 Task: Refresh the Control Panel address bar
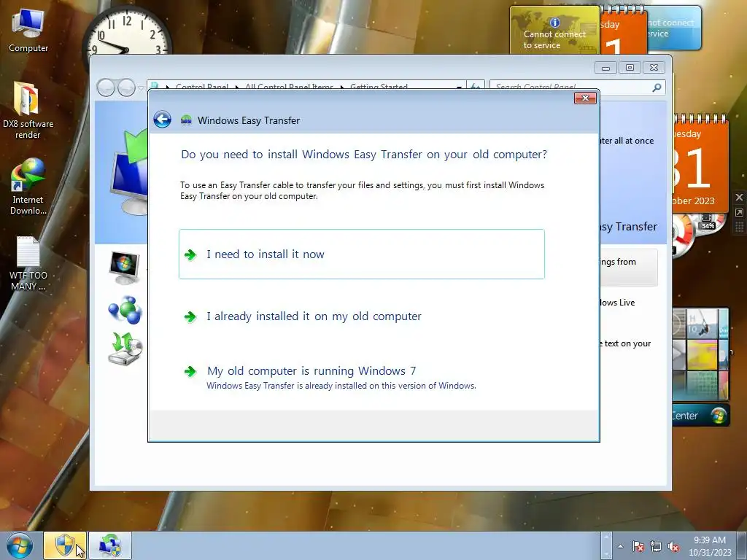pyautogui.click(x=475, y=87)
